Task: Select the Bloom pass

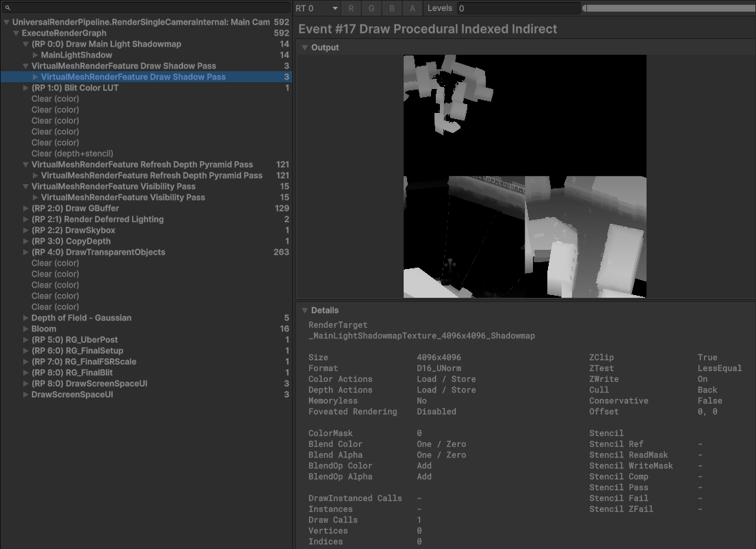Action: coord(44,329)
